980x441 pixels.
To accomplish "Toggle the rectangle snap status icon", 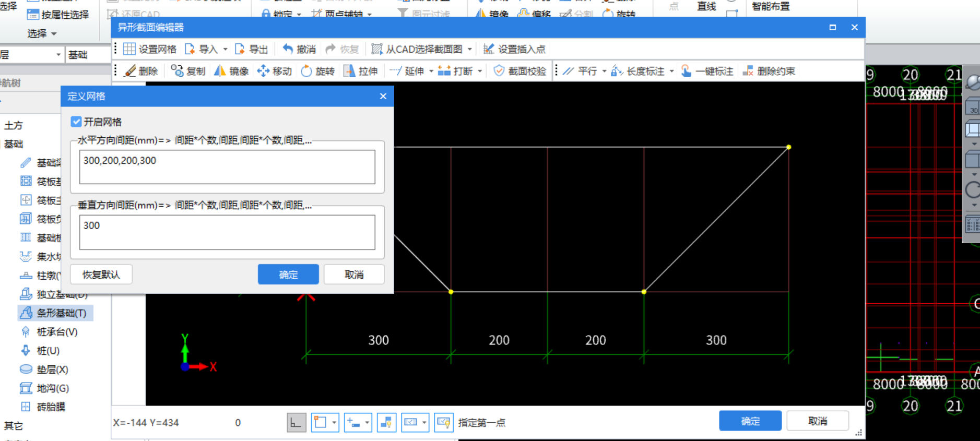I will [320, 422].
